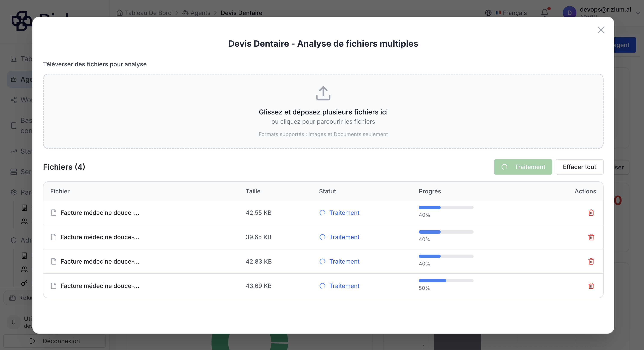Click the upload arrow icon in drop zone
644x350 pixels.
[323, 93]
